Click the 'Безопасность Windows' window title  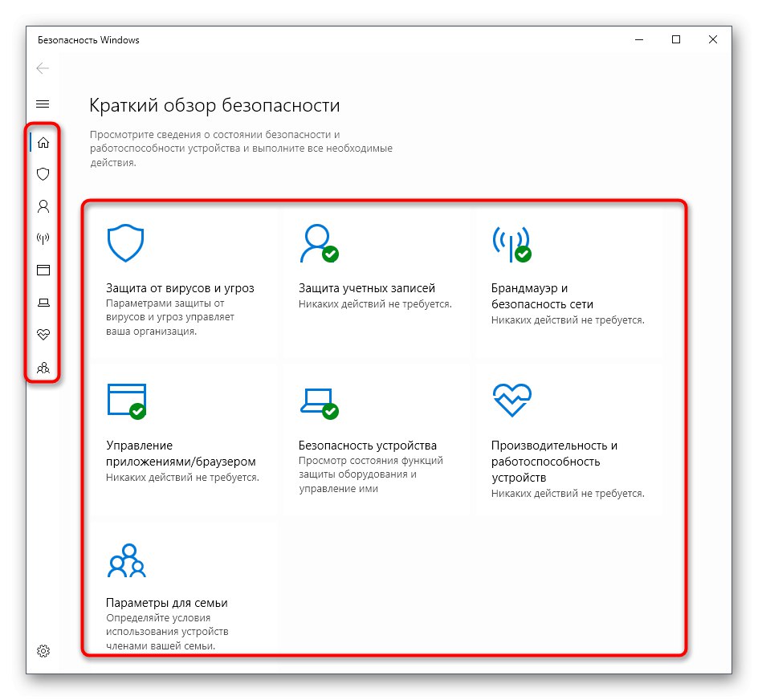tap(88, 40)
